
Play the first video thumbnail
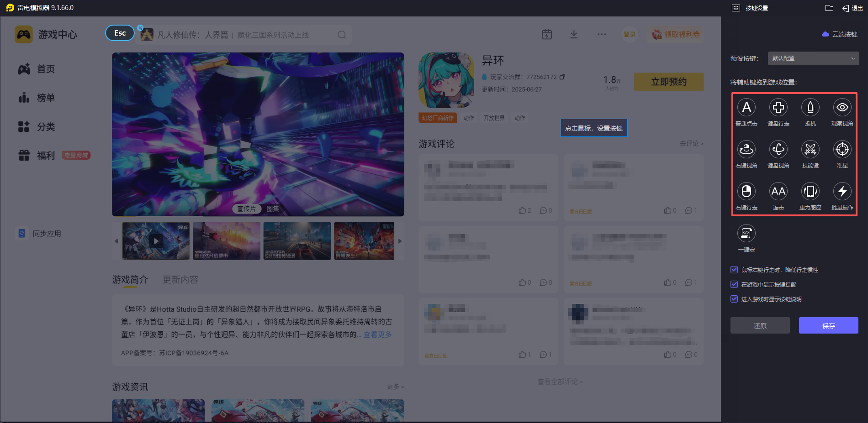tap(156, 241)
